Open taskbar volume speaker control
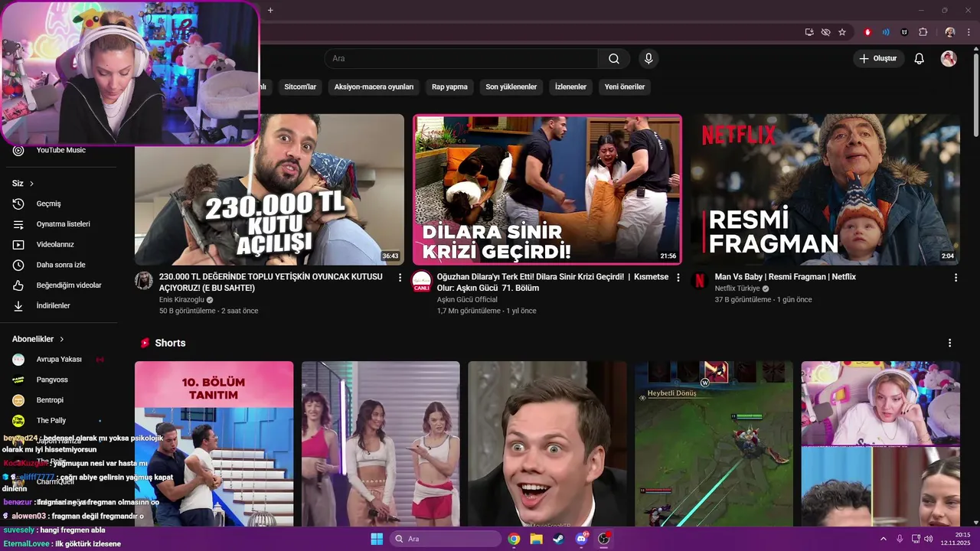Viewport: 980px width, 551px height. [x=928, y=539]
